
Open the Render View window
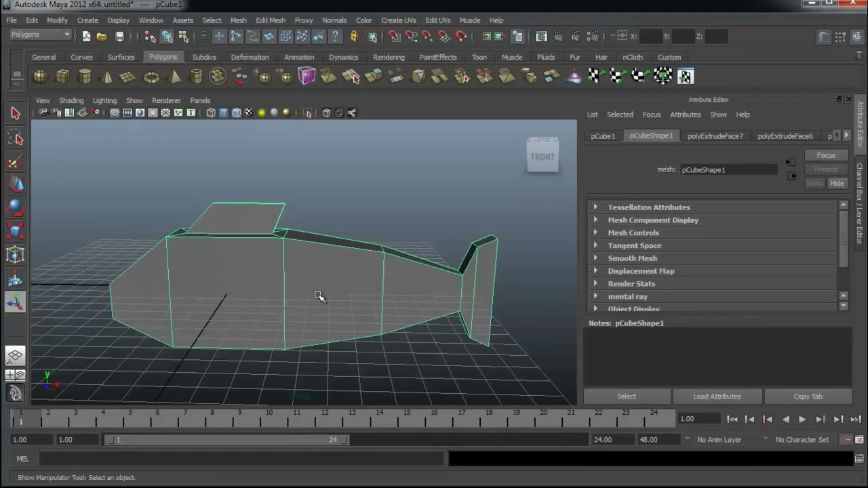(x=541, y=36)
